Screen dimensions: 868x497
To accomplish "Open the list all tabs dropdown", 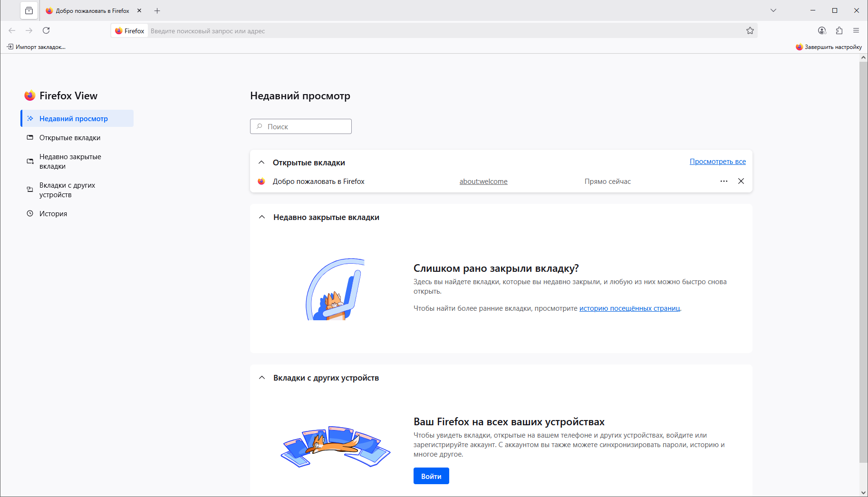I will (x=773, y=10).
